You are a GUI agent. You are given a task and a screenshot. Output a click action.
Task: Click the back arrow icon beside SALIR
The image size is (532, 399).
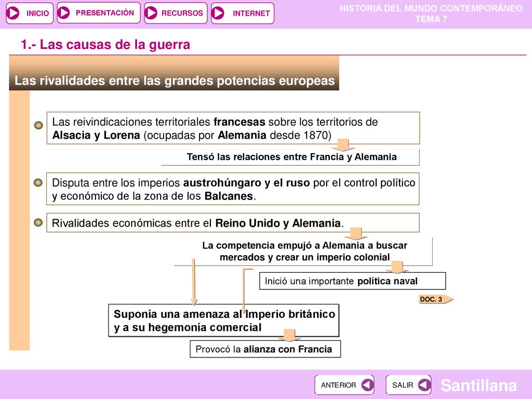[424, 385]
